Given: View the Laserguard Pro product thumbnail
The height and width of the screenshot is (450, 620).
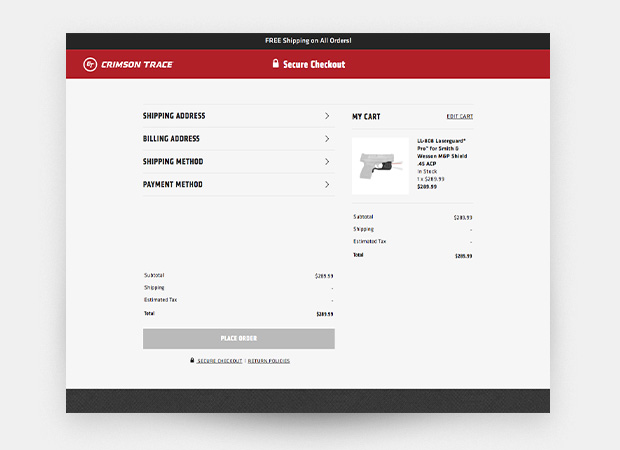Looking at the screenshot, I should pyautogui.click(x=381, y=166).
